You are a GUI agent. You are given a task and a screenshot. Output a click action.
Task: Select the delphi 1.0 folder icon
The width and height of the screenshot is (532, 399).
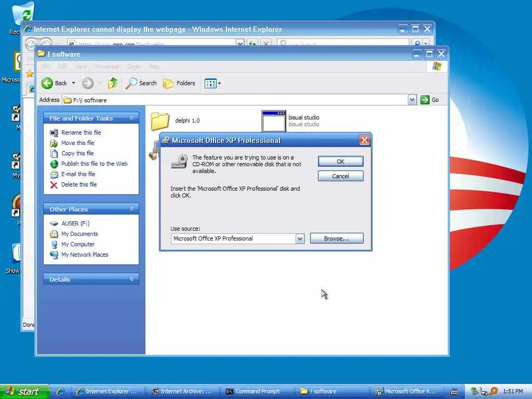coord(159,121)
